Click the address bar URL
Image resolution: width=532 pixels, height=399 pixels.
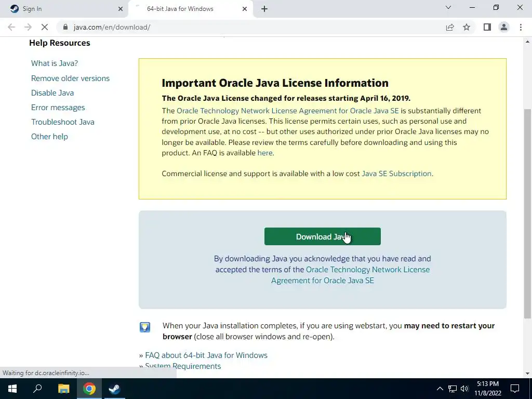click(112, 27)
